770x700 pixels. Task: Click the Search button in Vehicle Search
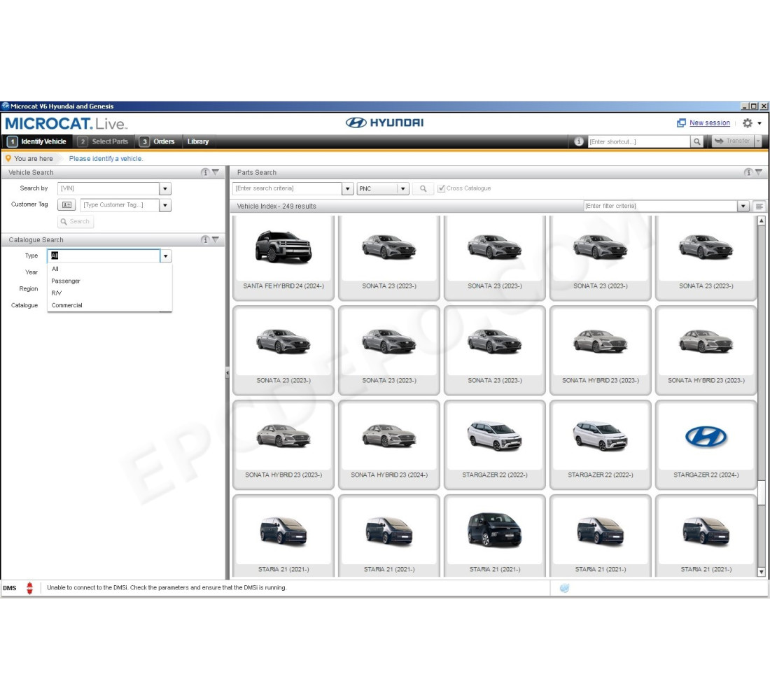click(75, 221)
